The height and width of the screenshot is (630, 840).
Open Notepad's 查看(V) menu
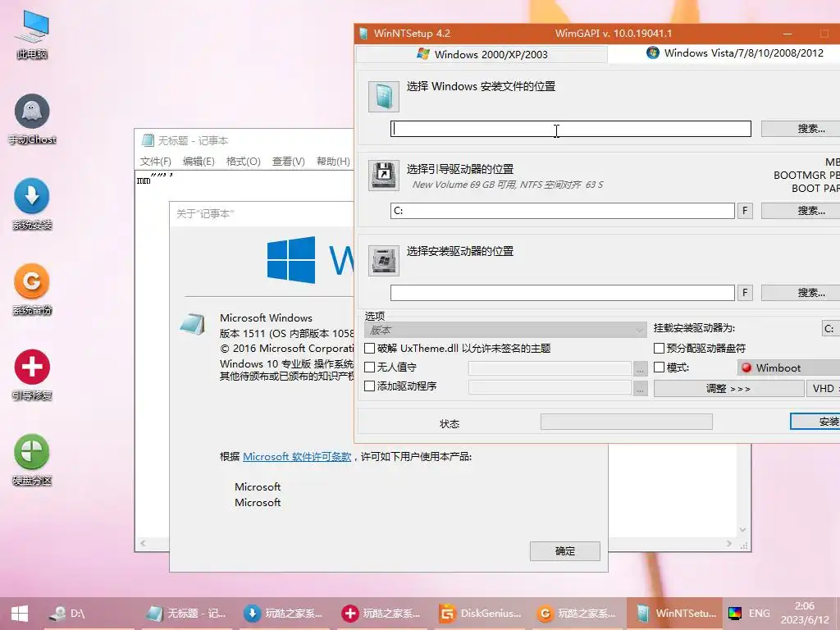pos(288,162)
